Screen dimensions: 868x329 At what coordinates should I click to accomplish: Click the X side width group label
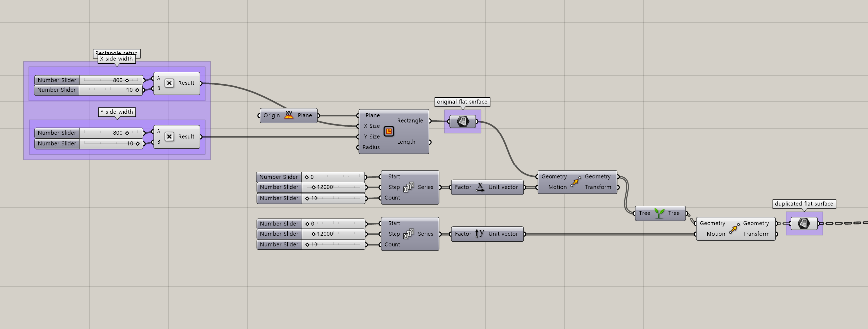pos(116,59)
